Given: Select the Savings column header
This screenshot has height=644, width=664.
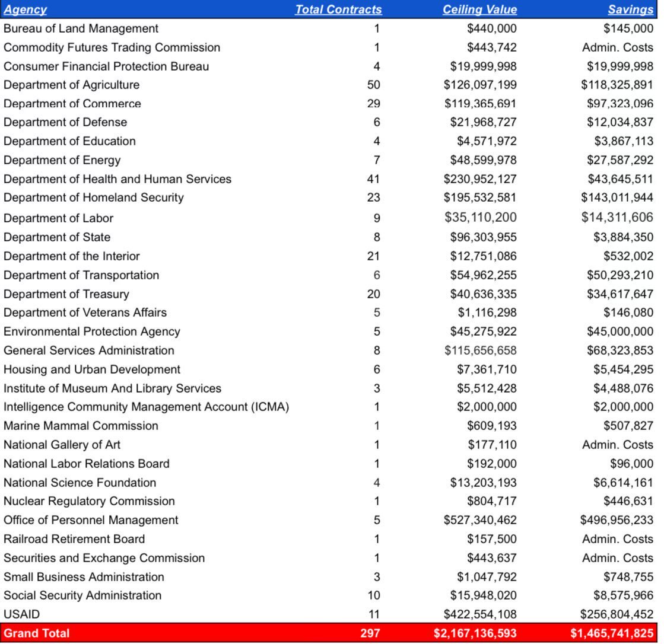Looking at the screenshot, I should (x=630, y=9).
